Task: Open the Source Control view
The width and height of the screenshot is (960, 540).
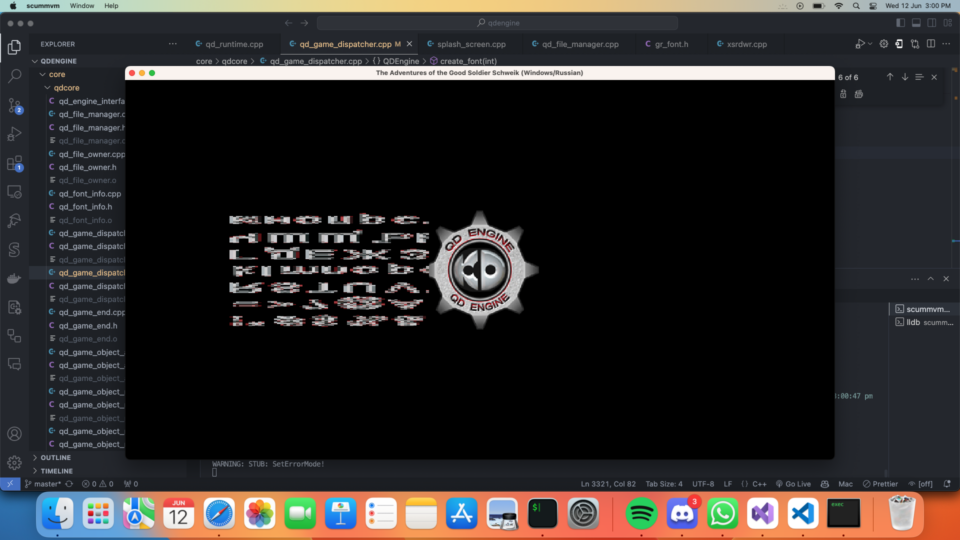Action: click(x=14, y=104)
